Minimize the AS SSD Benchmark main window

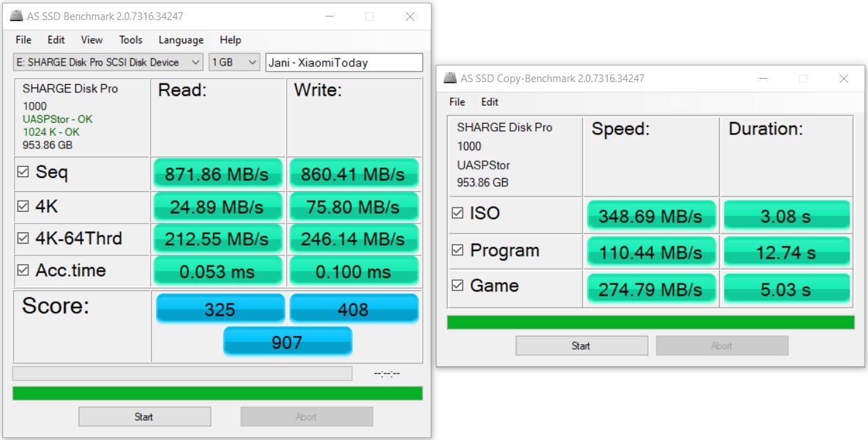(329, 17)
